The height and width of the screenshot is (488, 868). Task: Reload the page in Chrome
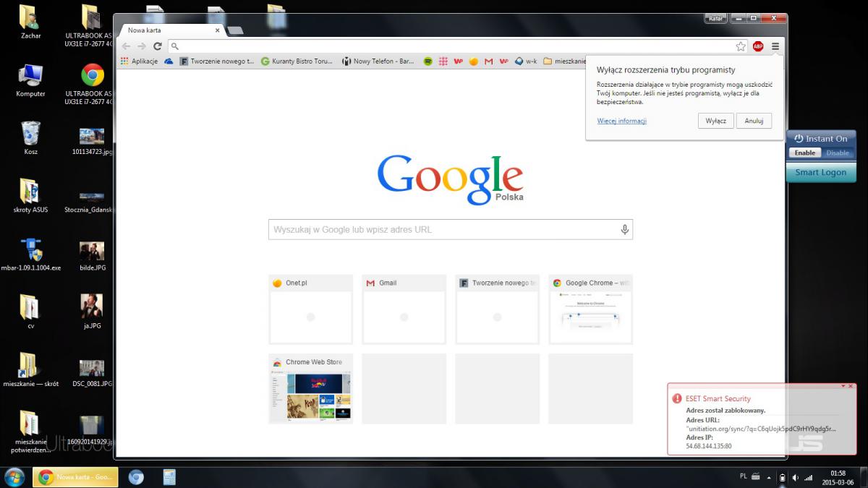[157, 46]
